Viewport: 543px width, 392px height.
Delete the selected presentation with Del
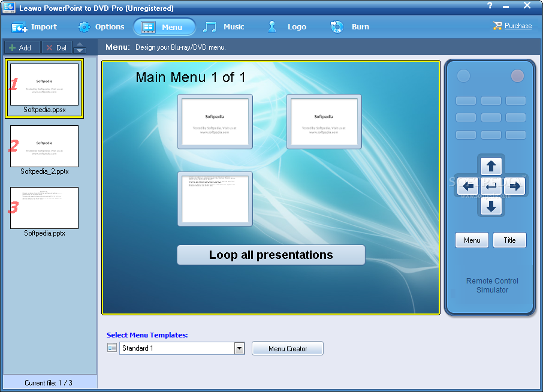pos(57,47)
